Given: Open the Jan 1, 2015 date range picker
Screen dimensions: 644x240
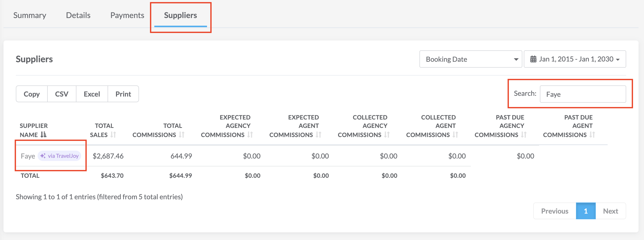Looking at the screenshot, I should point(575,59).
